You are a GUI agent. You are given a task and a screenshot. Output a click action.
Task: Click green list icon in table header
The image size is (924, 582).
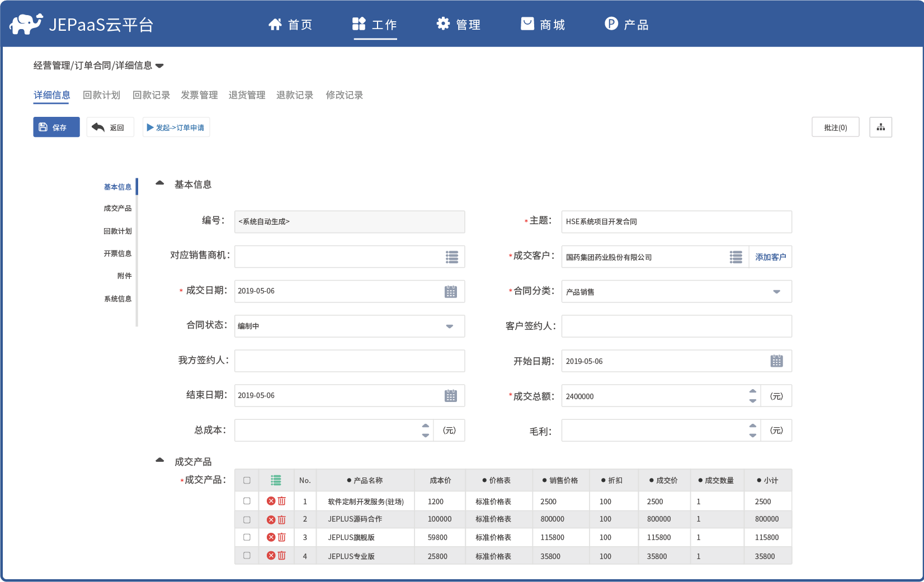coord(276,480)
